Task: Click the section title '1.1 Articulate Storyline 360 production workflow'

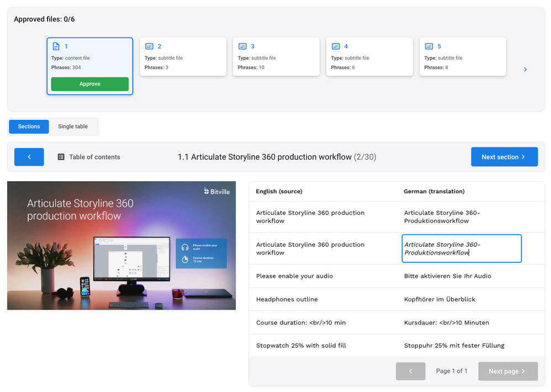Action: 264,157
